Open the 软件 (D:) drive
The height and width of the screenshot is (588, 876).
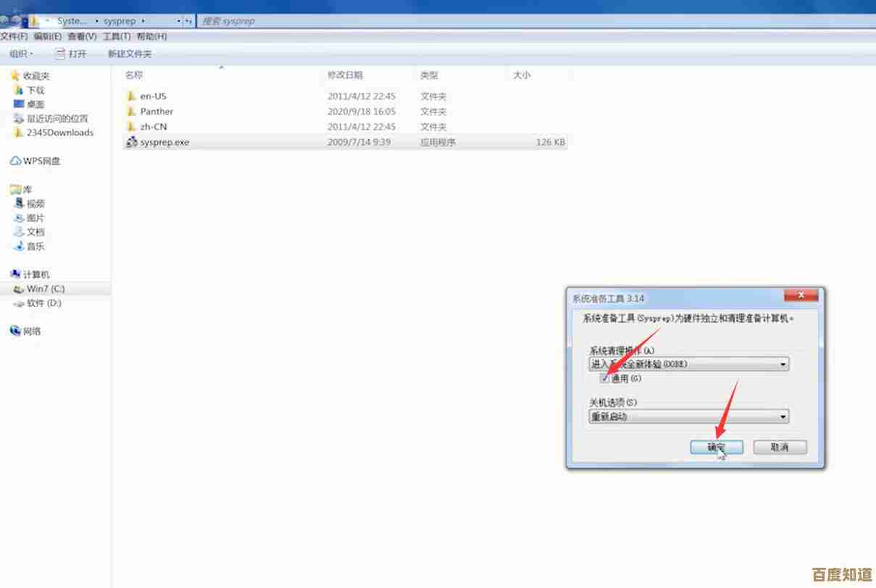(43, 303)
